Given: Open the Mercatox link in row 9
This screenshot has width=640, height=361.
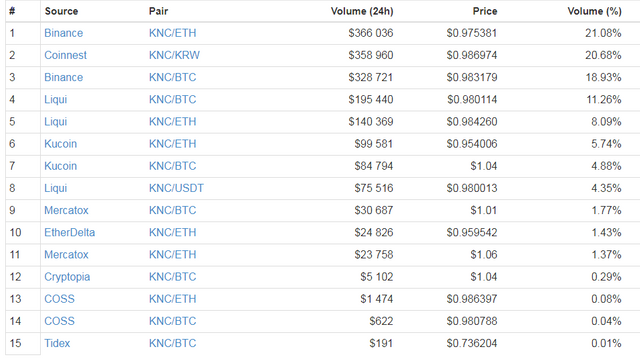Looking at the screenshot, I should click(66, 210).
